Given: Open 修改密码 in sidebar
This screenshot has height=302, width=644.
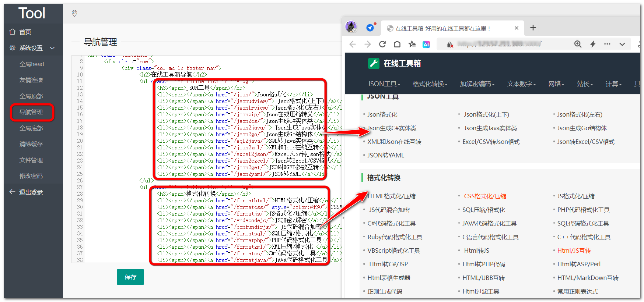Looking at the screenshot, I should click(31, 176).
